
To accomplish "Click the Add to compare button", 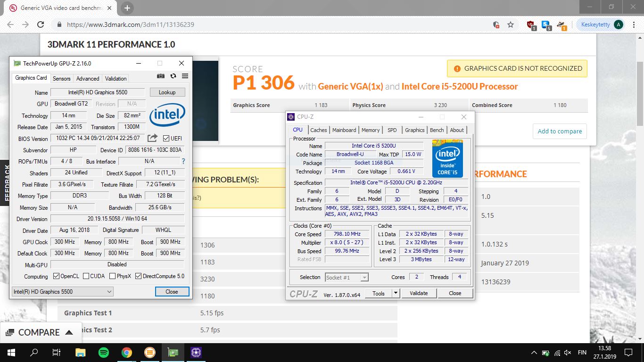I will [x=560, y=131].
